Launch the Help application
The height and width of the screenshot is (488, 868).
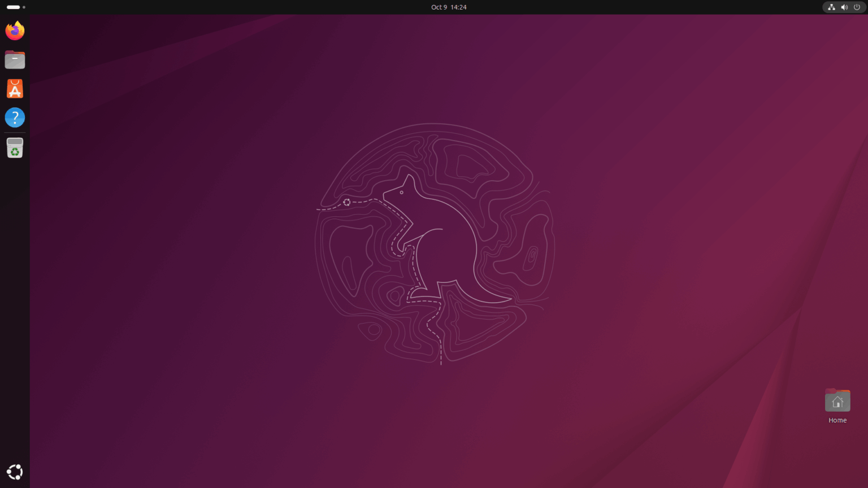15,117
